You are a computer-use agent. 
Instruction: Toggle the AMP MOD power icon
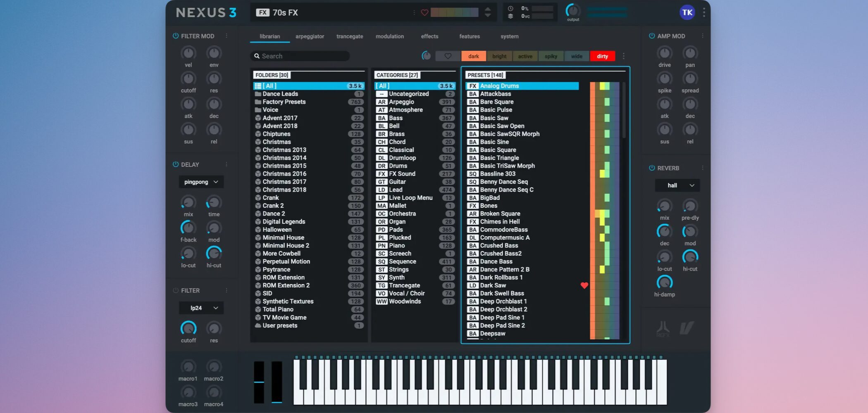(x=652, y=36)
